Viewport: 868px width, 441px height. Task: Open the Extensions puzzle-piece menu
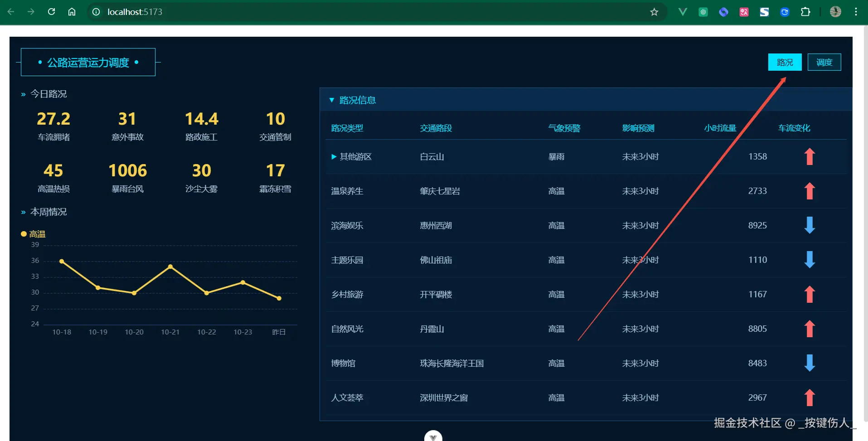pos(805,12)
